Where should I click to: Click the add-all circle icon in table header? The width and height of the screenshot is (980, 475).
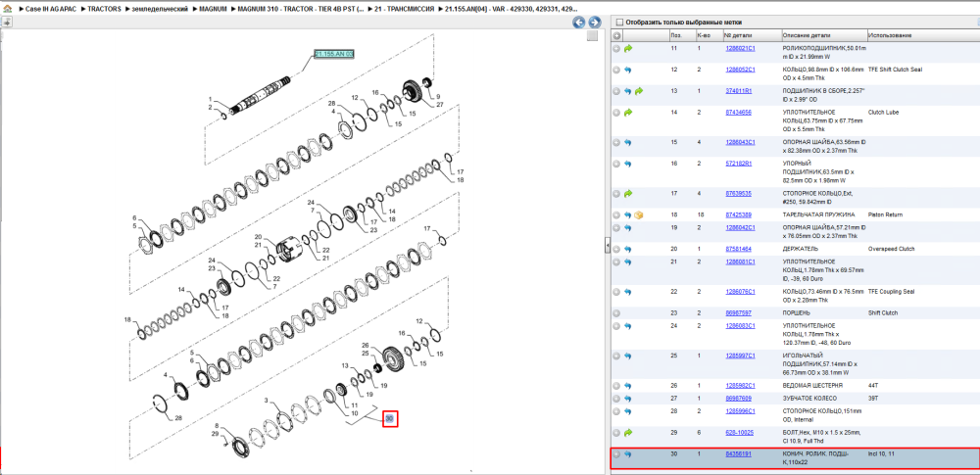click(616, 35)
